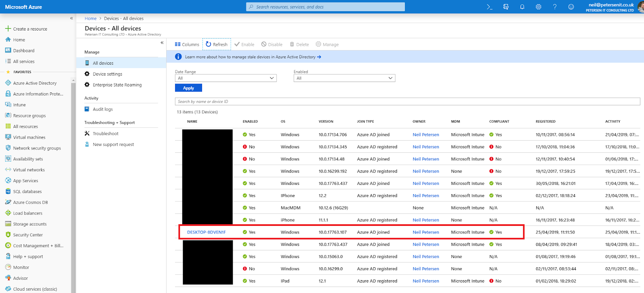Screen dimensions: 644x293
Task: Open the Date Range dropdown
Action: tap(226, 78)
